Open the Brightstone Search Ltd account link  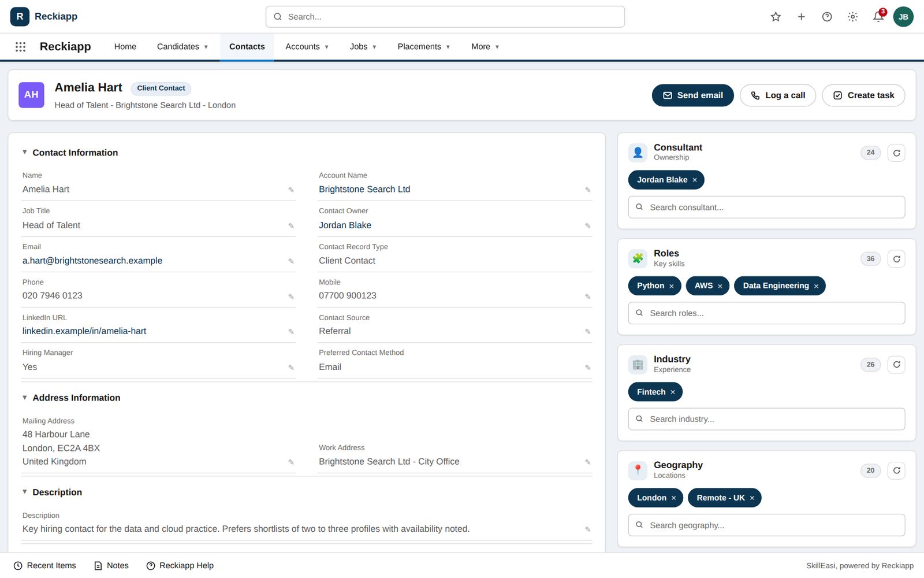point(364,190)
